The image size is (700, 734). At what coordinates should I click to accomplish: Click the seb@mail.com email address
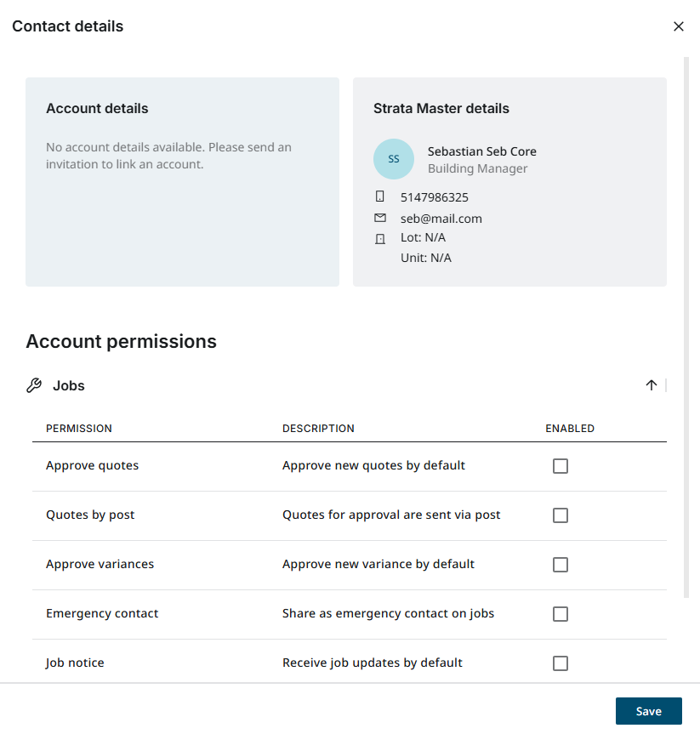441,218
